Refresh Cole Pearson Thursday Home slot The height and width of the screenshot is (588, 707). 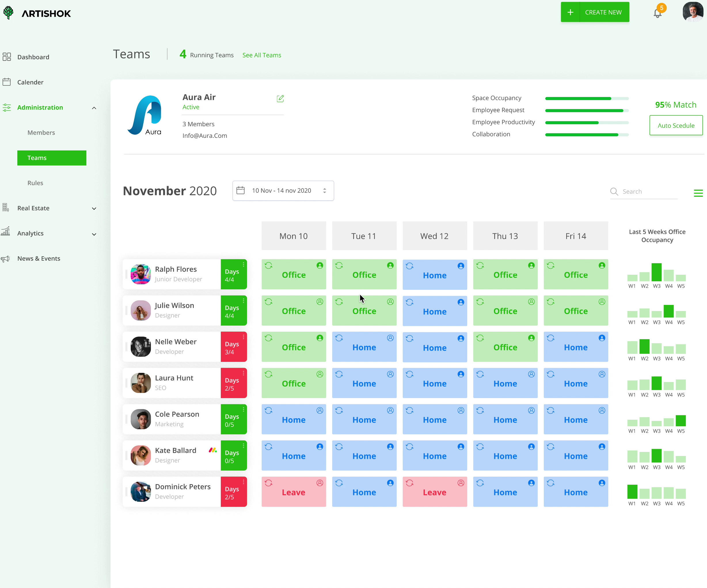tap(480, 411)
